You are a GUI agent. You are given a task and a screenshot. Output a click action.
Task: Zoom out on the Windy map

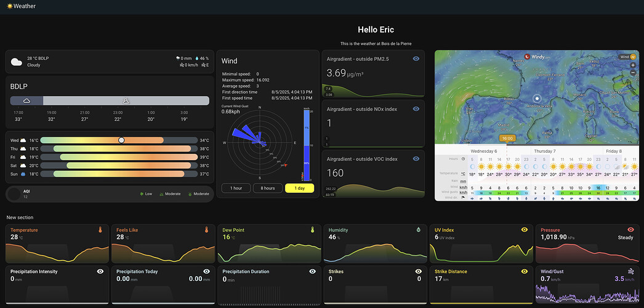(633, 72)
